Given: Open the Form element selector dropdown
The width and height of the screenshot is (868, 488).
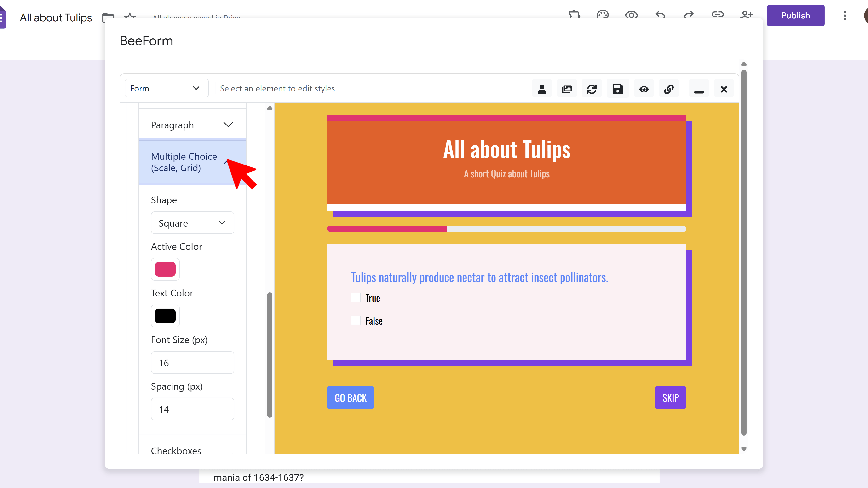Looking at the screenshot, I should [167, 88].
